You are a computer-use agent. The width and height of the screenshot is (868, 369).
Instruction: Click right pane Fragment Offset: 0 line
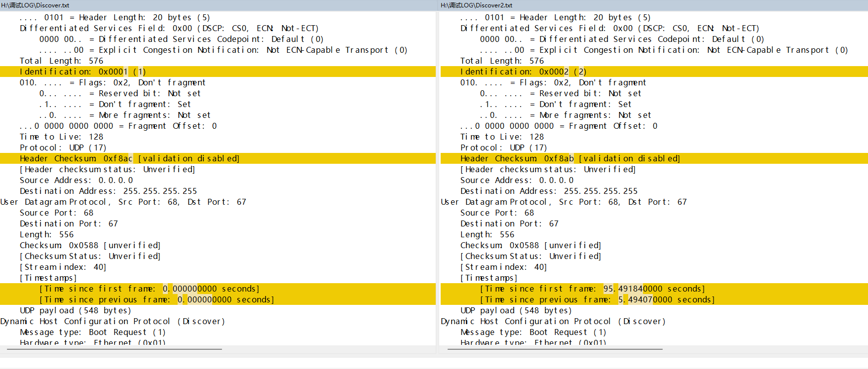(x=559, y=126)
